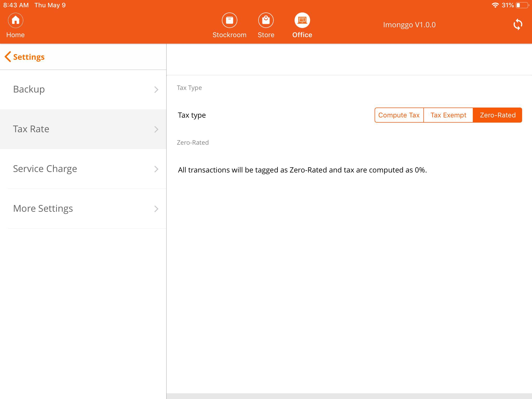Tap the sync refresh arrows icon

518,25
